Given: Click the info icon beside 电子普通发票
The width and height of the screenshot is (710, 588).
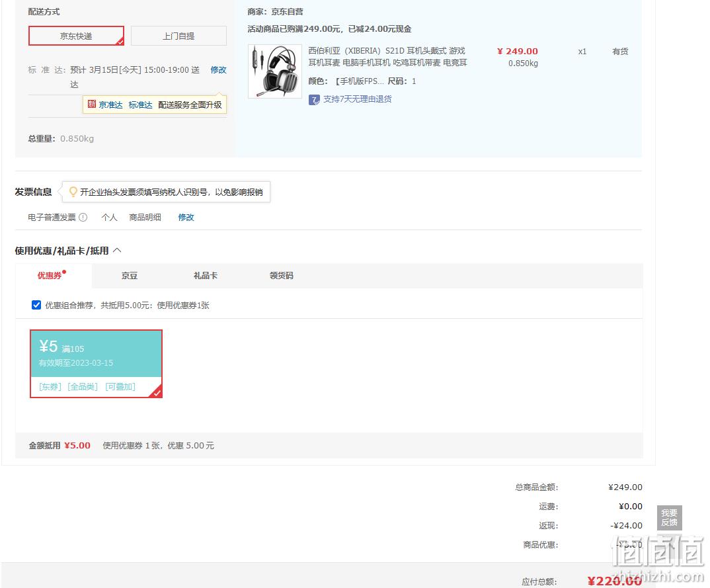Looking at the screenshot, I should pyautogui.click(x=83, y=218).
